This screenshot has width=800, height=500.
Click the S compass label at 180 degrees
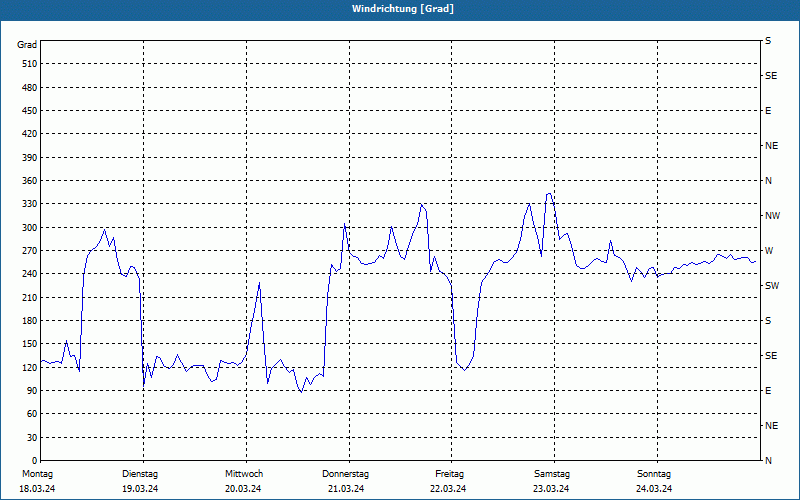768,320
